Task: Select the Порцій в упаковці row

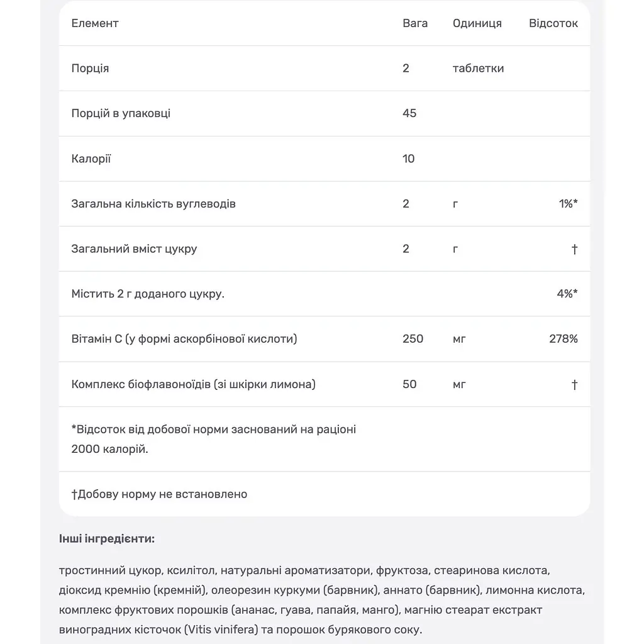Action: [x=325, y=113]
